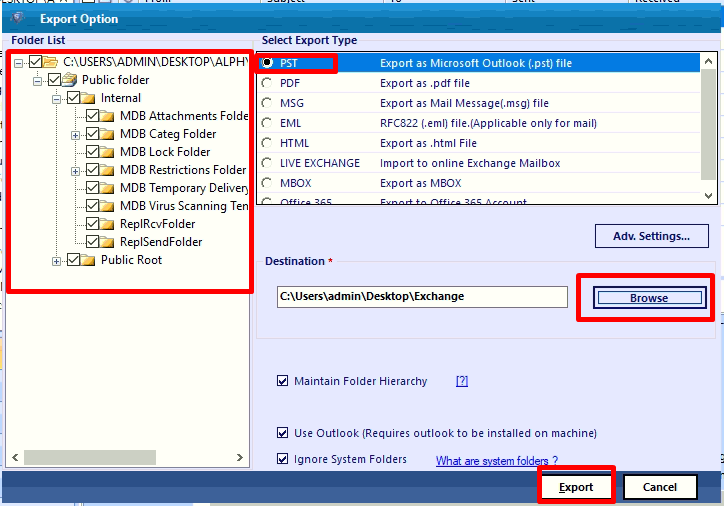724x506 pixels.
Task: Choose the PDF export radio button
Action: [267, 83]
